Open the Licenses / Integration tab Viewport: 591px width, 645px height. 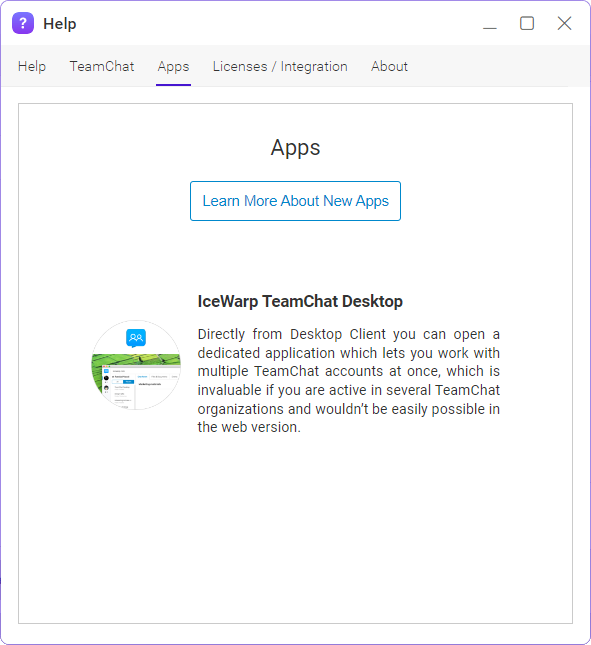[280, 66]
